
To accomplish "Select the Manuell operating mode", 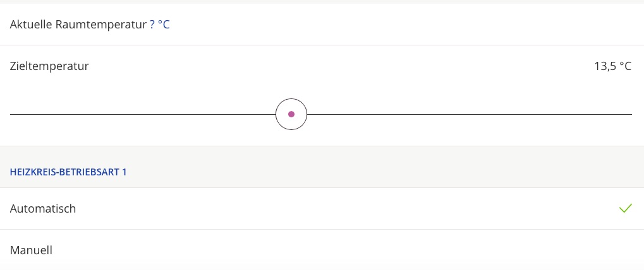I will (x=31, y=250).
